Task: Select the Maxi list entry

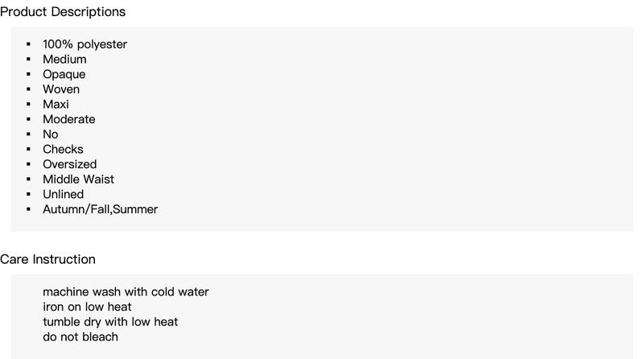Action: click(x=56, y=105)
